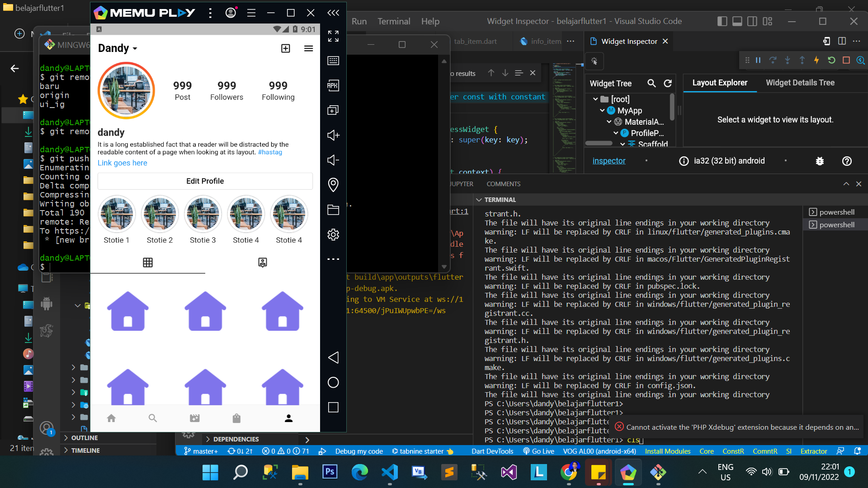Click Dart DevTools in the status bar

pos(492,451)
